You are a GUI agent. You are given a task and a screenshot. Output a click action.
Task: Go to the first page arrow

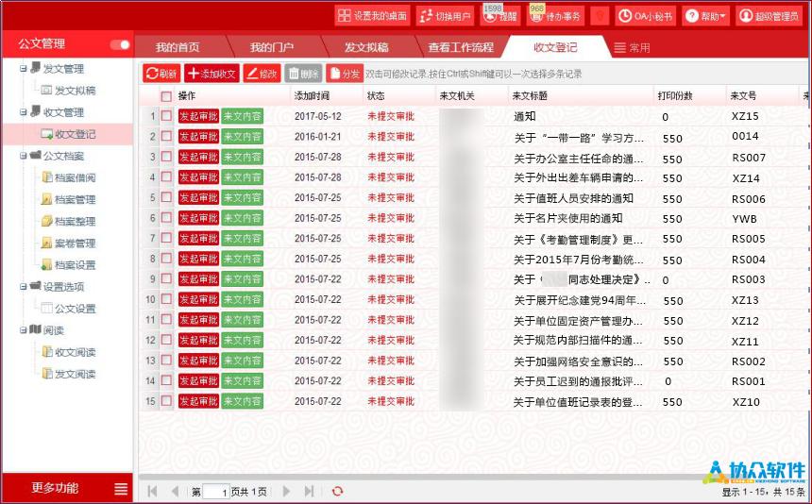(x=152, y=491)
